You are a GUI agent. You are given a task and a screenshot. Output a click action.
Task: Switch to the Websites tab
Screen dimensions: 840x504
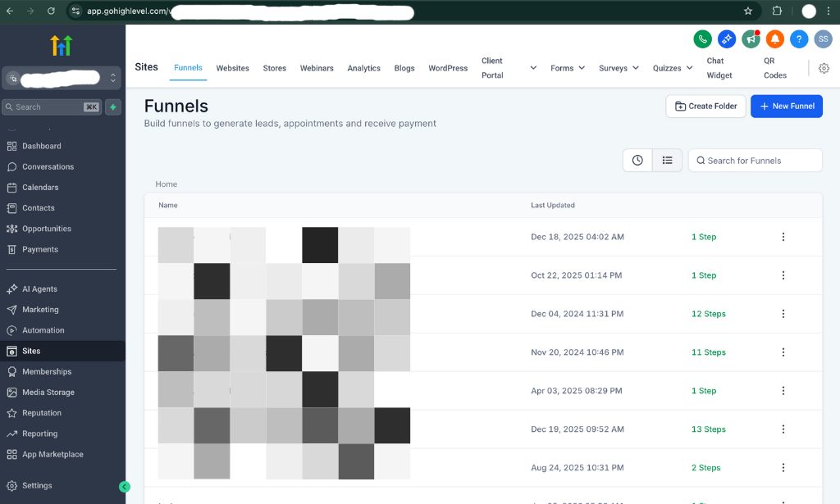click(x=232, y=68)
